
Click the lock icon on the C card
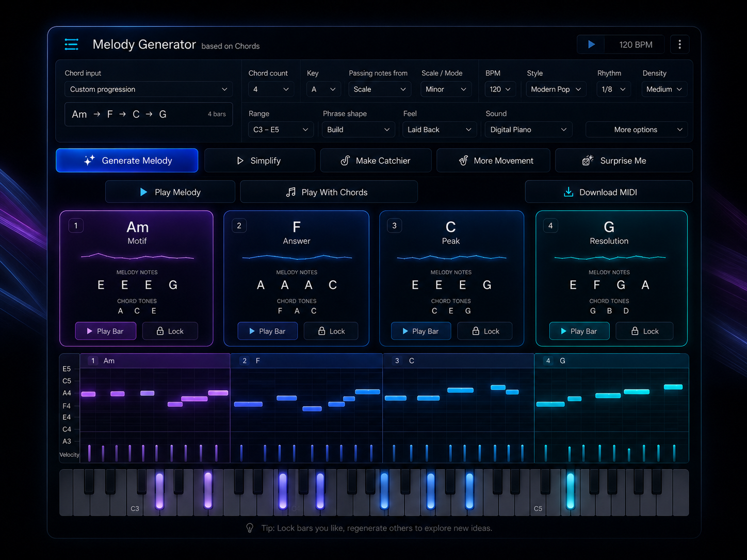[476, 331]
